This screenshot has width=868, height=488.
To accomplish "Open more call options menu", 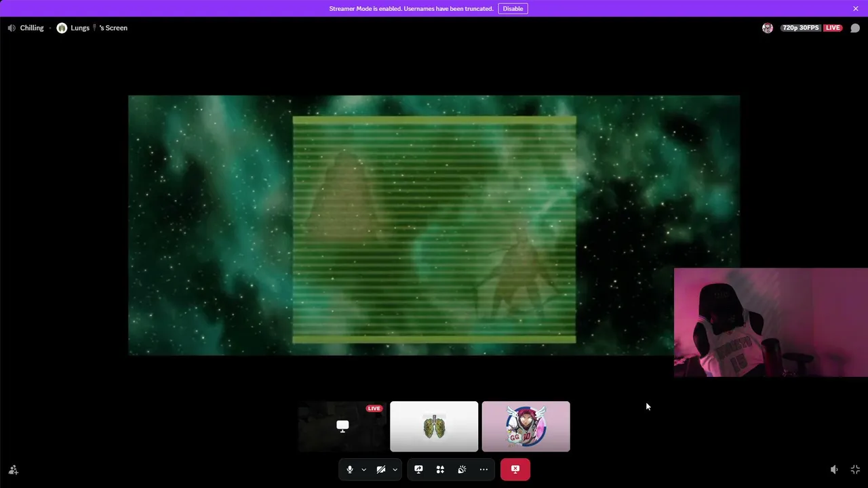I will [x=484, y=470].
